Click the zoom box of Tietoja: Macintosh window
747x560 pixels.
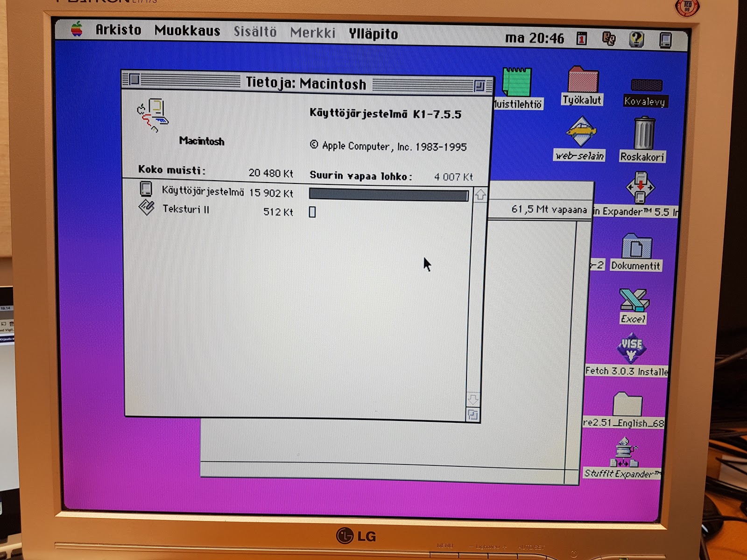[479, 85]
